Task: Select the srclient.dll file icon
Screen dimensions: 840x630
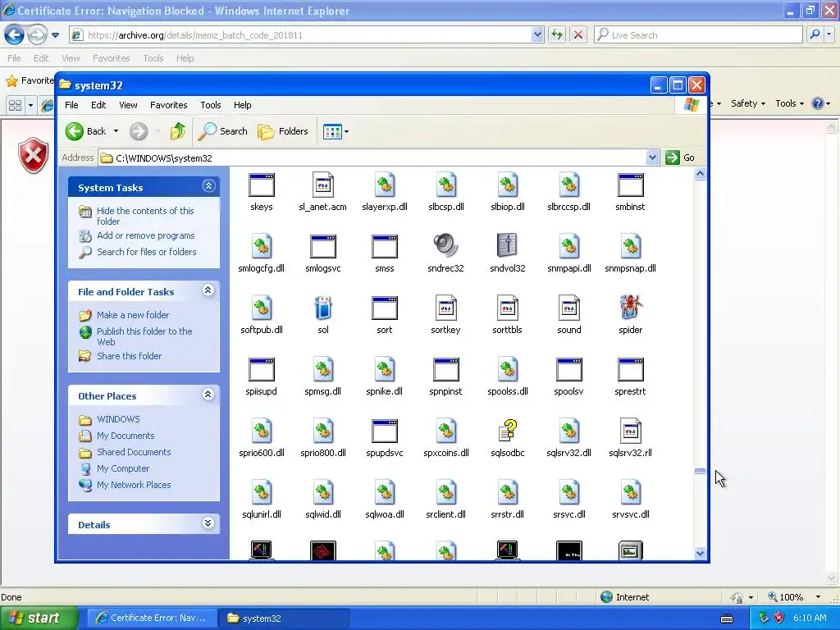Action: click(445, 493)
